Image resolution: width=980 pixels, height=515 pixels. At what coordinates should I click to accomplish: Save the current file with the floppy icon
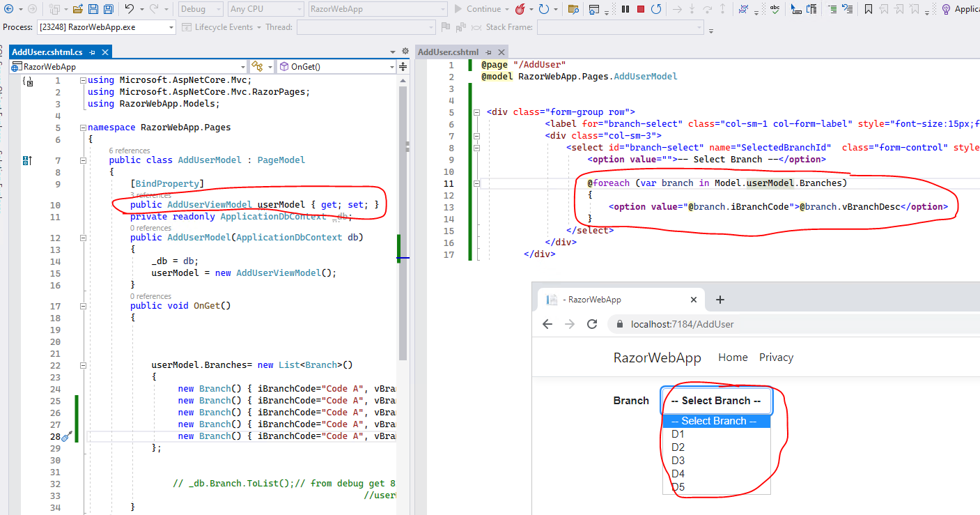[93, 9]
